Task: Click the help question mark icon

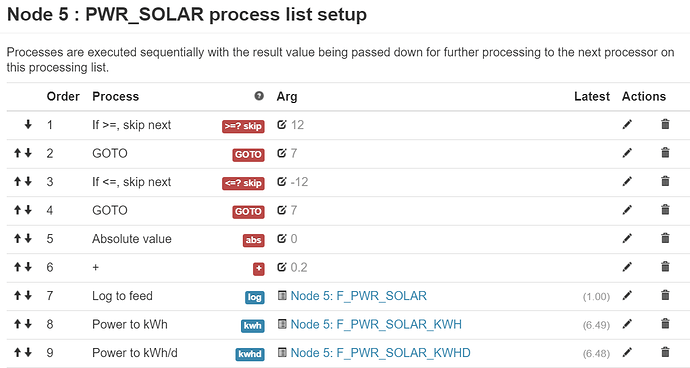Action: 259,96
